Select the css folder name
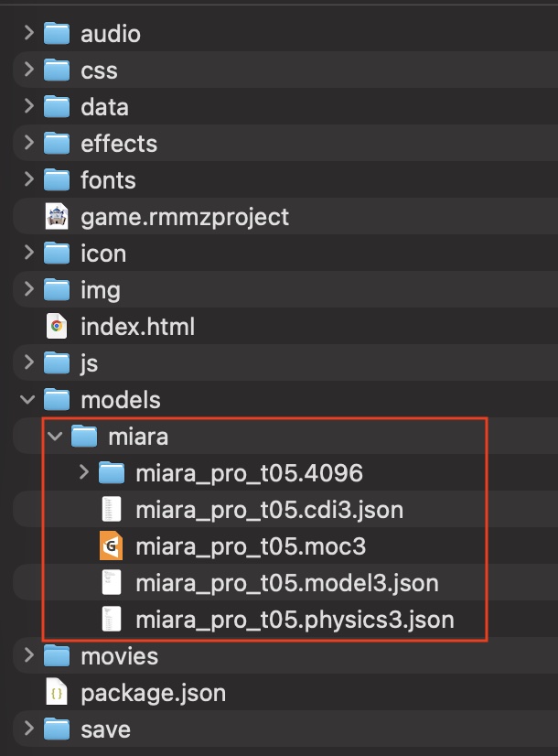Image resolution: width=558 pixels, height=756 pixels. [x=100, y=70]
